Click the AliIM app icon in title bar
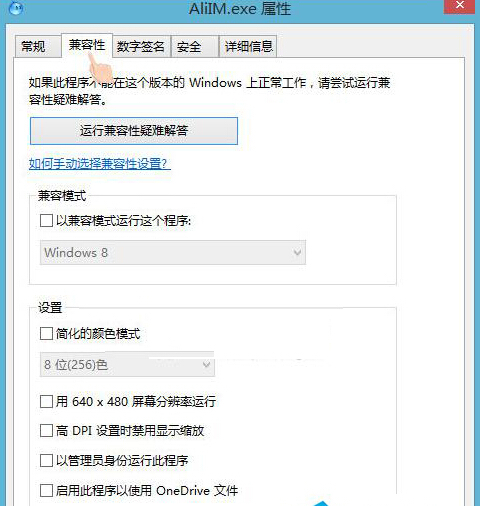The width and height of the screenshot is (480, 506). coord(15,7)
